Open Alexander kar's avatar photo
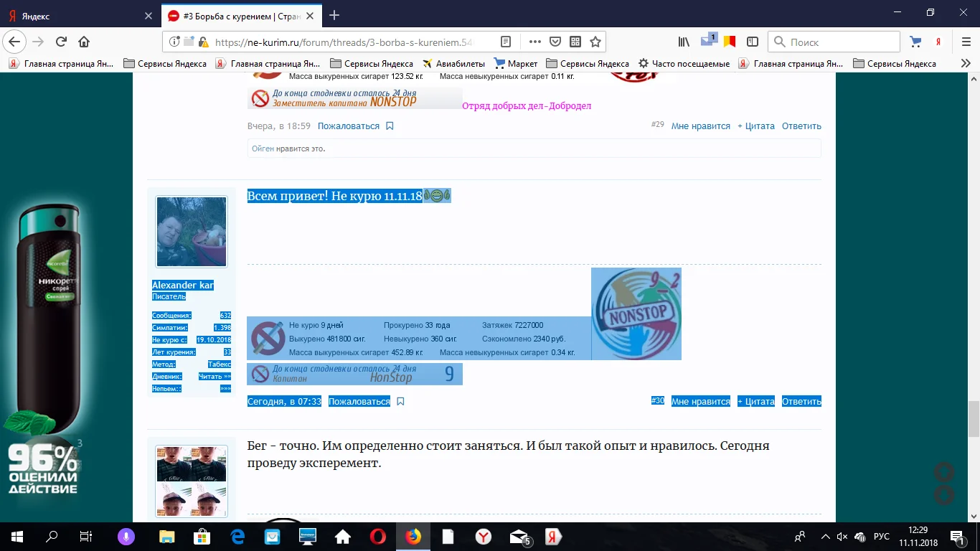 click(x=192, y=232)
